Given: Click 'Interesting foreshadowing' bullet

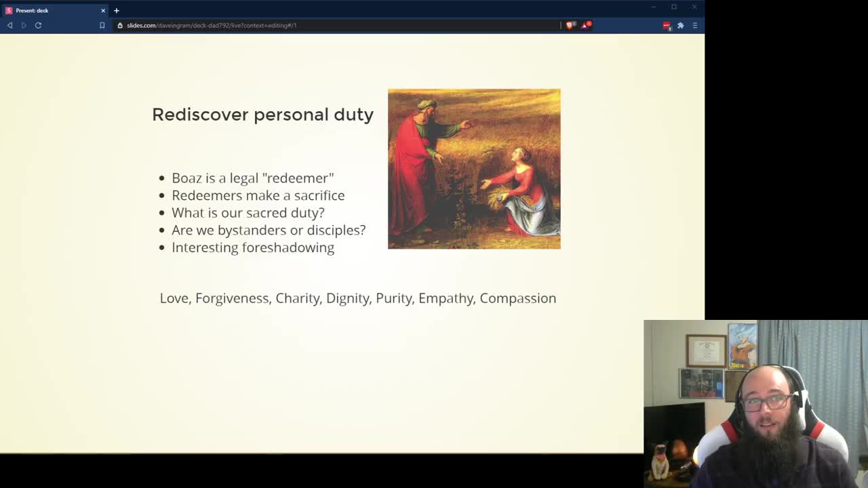Looking at the screenshot, I should pyautogui.click(x=253, y=247).
